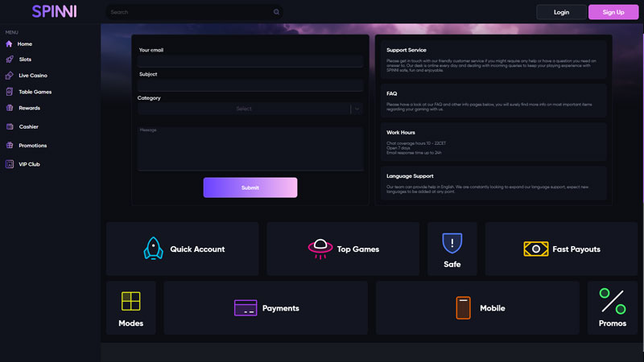Open Table Games from the menu
644x362 pixels.
click(35, 92)
